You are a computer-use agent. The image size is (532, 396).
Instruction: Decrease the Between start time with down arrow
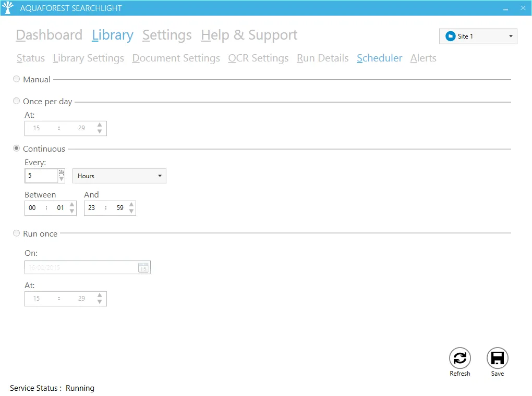point(72,211)
